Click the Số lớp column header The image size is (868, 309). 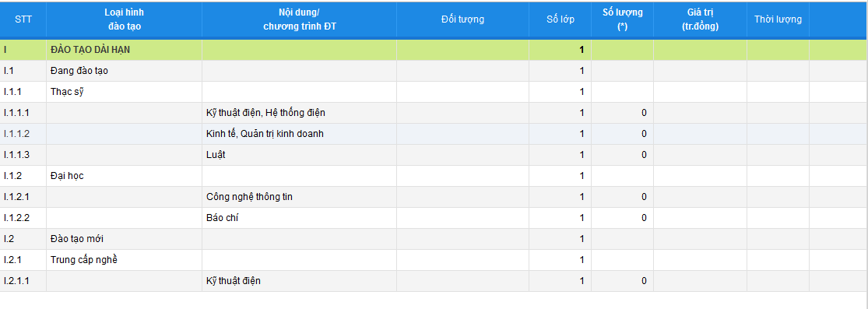click(x=561, y=19)
